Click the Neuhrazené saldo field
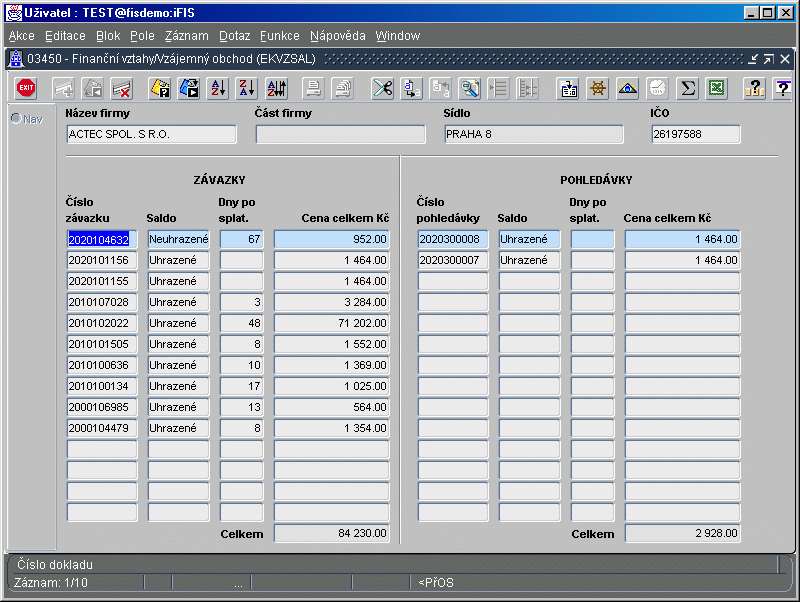Viewport: 800px width, 602px height. [178, 239]
